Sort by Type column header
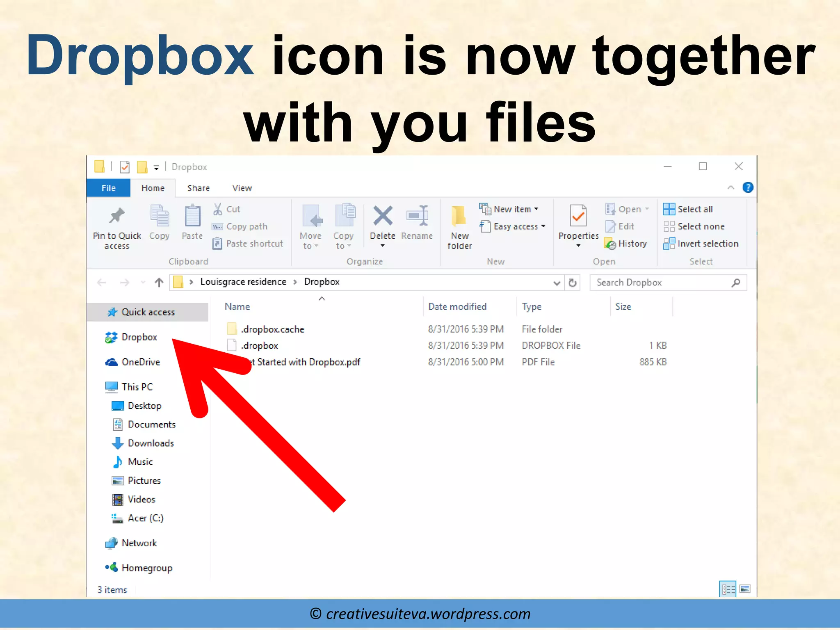840x630 pixels. coord(532,307)
